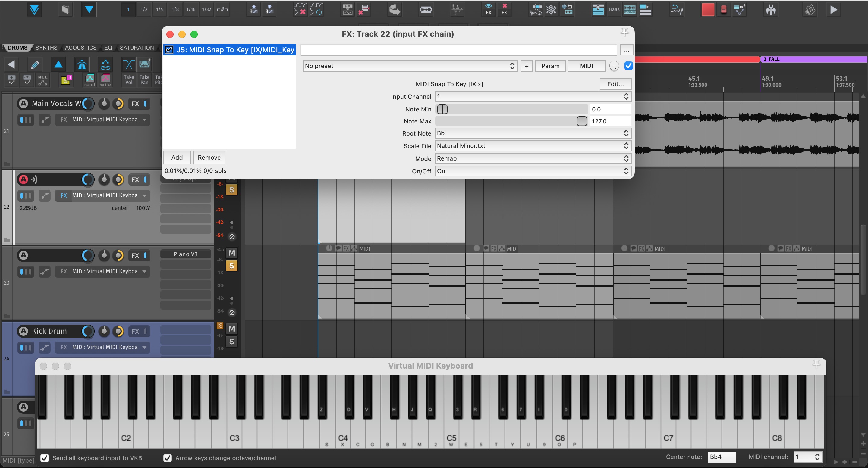
Task: Click the link/chain envelope toolbar icon
Action: click(x=105, y=64)
